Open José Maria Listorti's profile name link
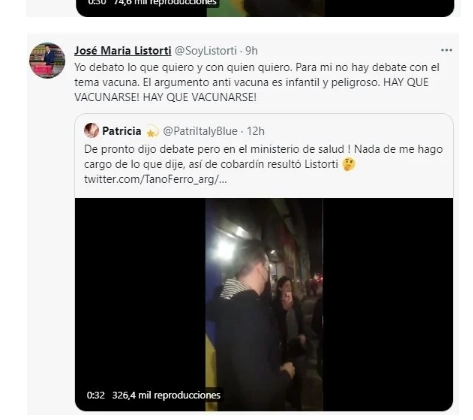Viewport: 473px width, 420px height. [x=123, y=50]
